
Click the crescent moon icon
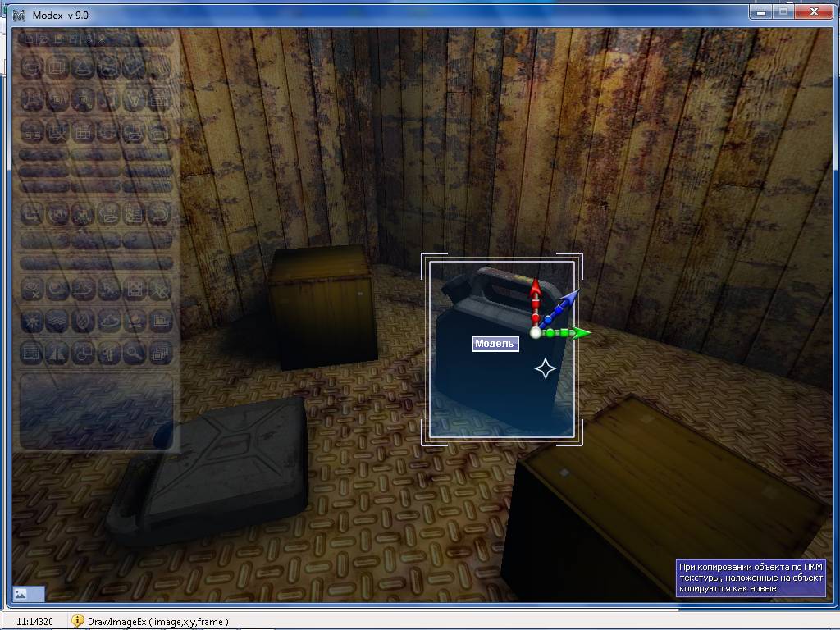pos(57,289)
